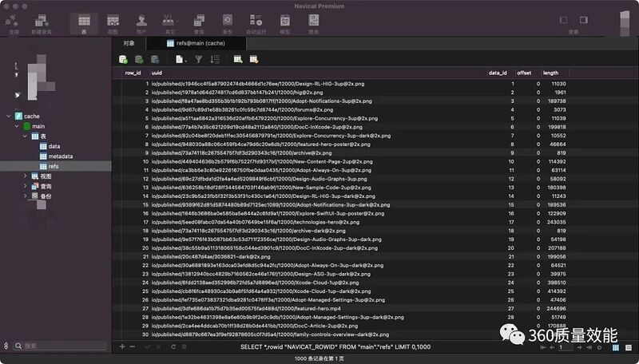Collapse the main database node
Screen dimensions: 639x364
17,126
